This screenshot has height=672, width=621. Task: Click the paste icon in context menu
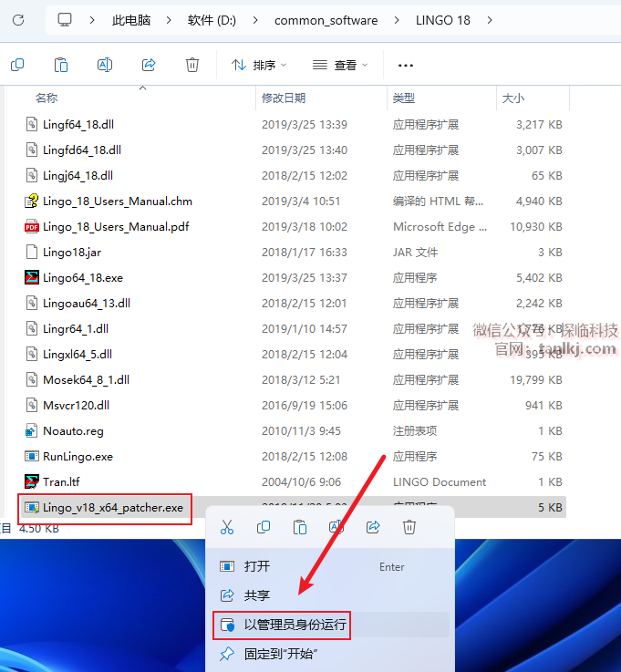300,527
